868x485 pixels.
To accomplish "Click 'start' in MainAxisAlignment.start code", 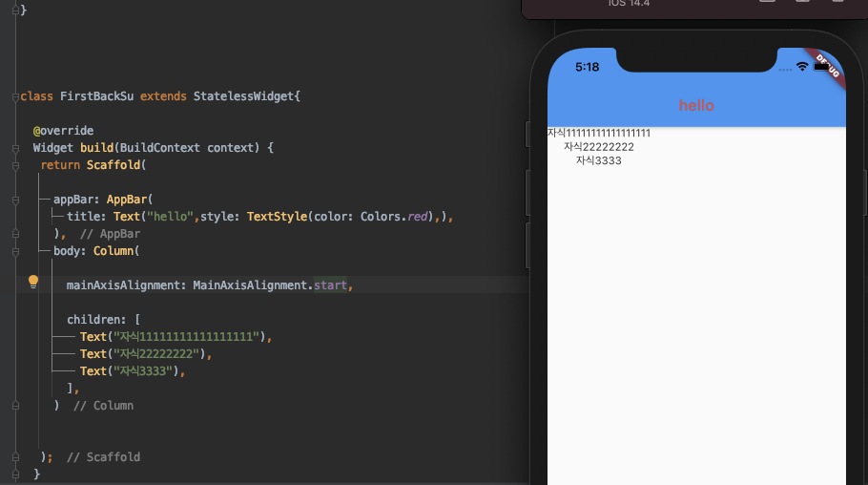I will [330, 285].
